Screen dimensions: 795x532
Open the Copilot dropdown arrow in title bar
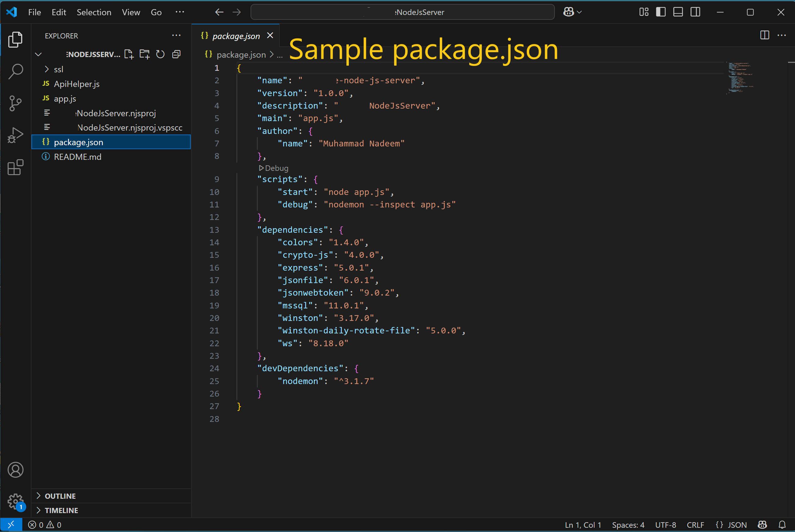pyautogui.click(x=580, y=12)
